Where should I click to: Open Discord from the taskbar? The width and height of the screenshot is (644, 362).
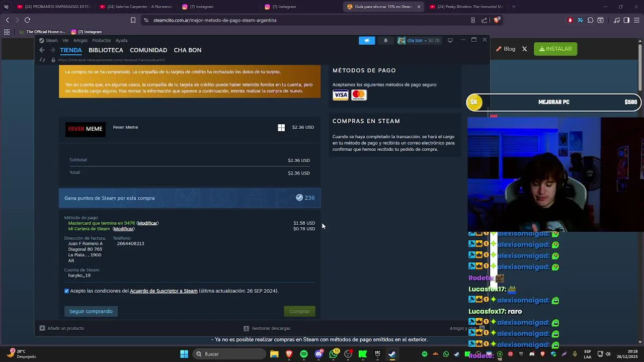318,354
